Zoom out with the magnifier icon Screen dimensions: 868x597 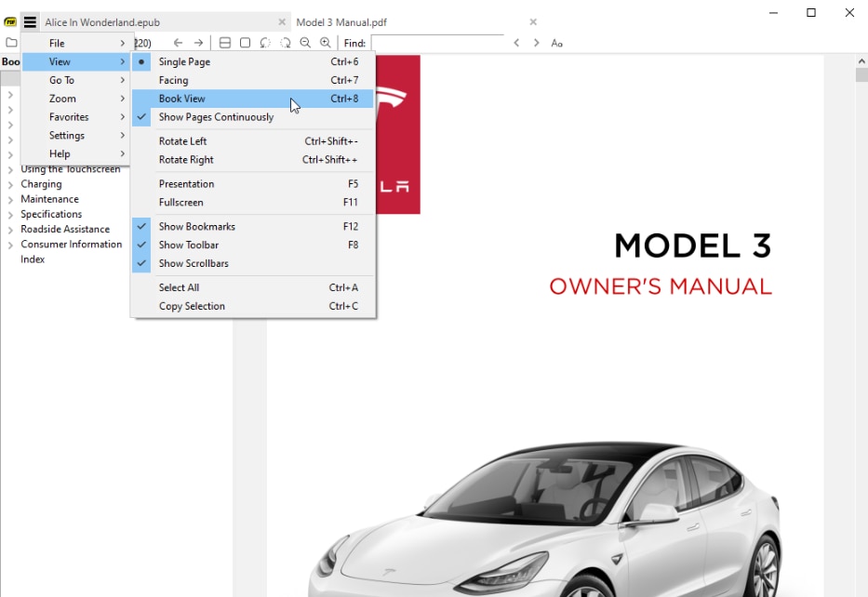pos(305,42)
